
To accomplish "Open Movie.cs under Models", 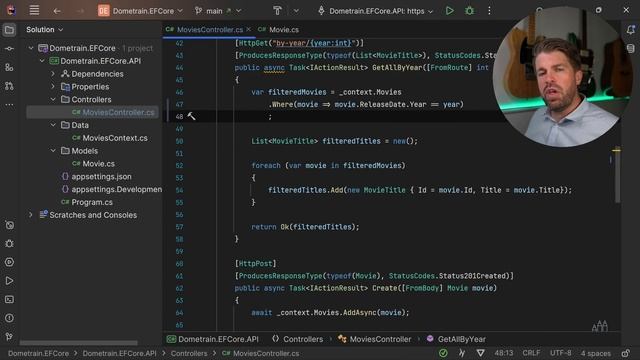I will [94, 164].
